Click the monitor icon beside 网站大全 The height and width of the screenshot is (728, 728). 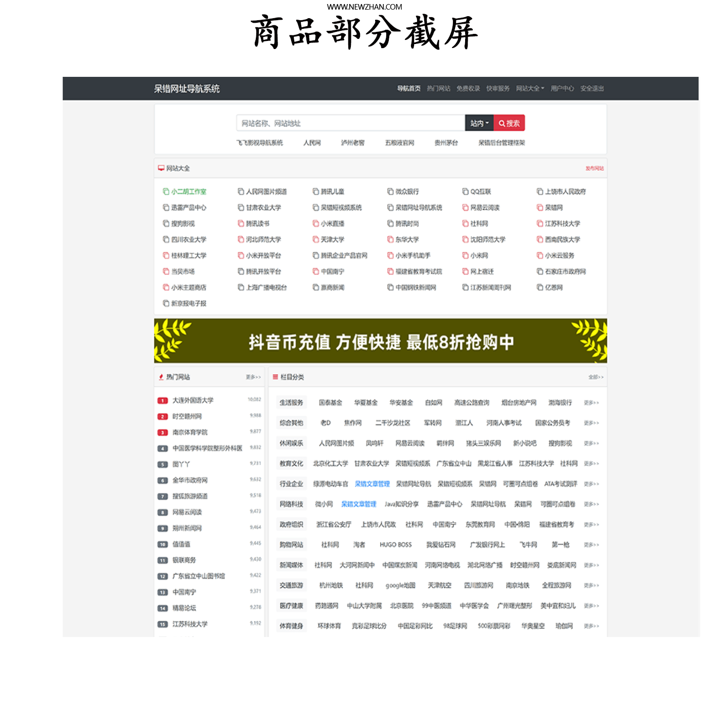click(x=161, y=167)
